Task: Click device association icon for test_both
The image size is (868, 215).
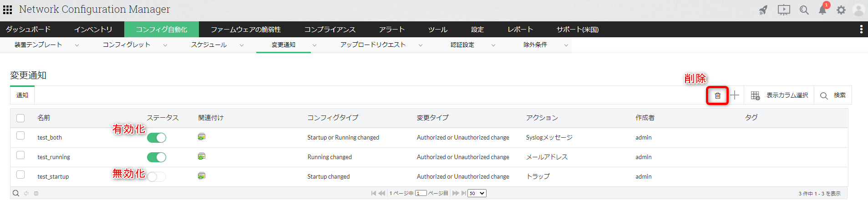Action: (202, 137)
